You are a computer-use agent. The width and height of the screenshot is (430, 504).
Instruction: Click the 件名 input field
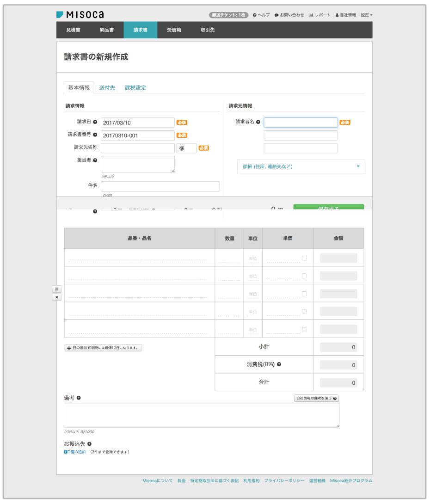coord(160,186)
